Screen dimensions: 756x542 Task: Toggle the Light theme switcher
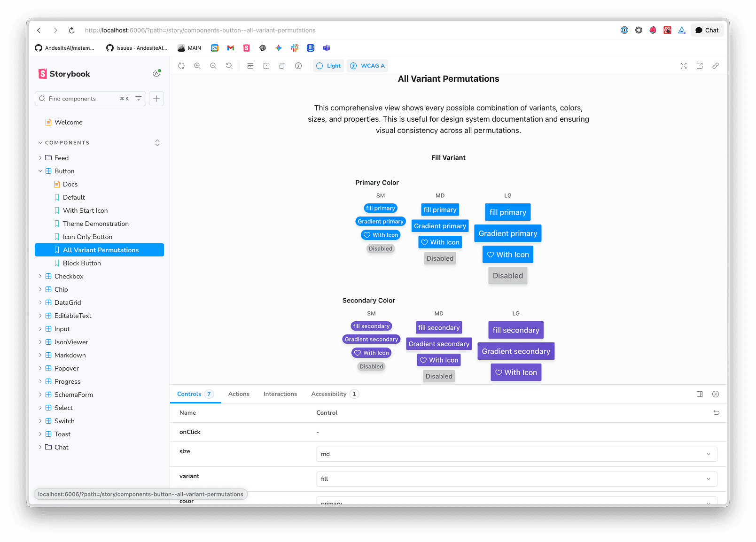328,66
